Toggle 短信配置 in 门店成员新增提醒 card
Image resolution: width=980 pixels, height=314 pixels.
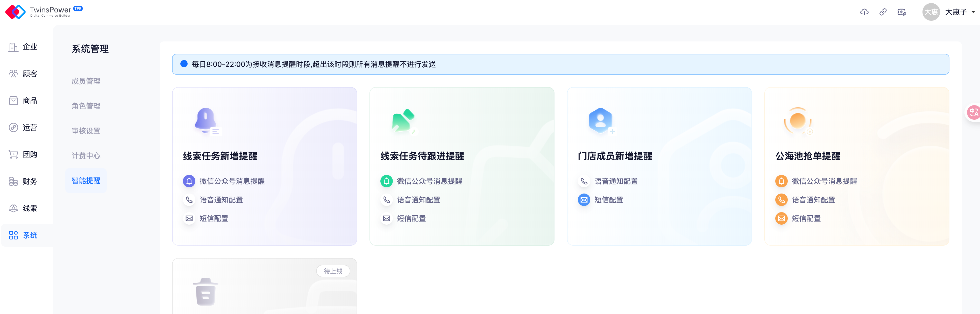tap(584, 199)
